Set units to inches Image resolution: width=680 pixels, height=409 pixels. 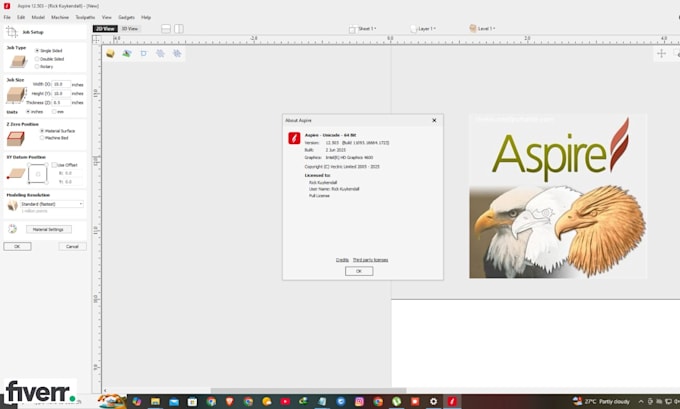point(35,112)
